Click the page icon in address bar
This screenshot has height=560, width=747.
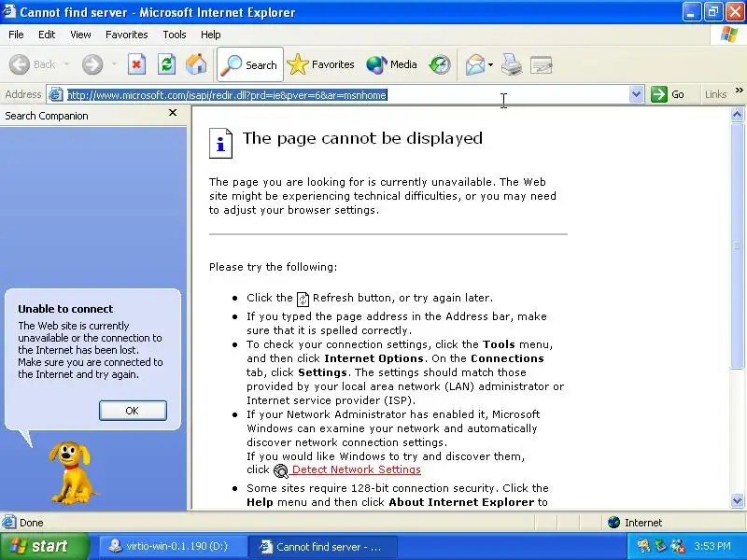pos(56,95)
